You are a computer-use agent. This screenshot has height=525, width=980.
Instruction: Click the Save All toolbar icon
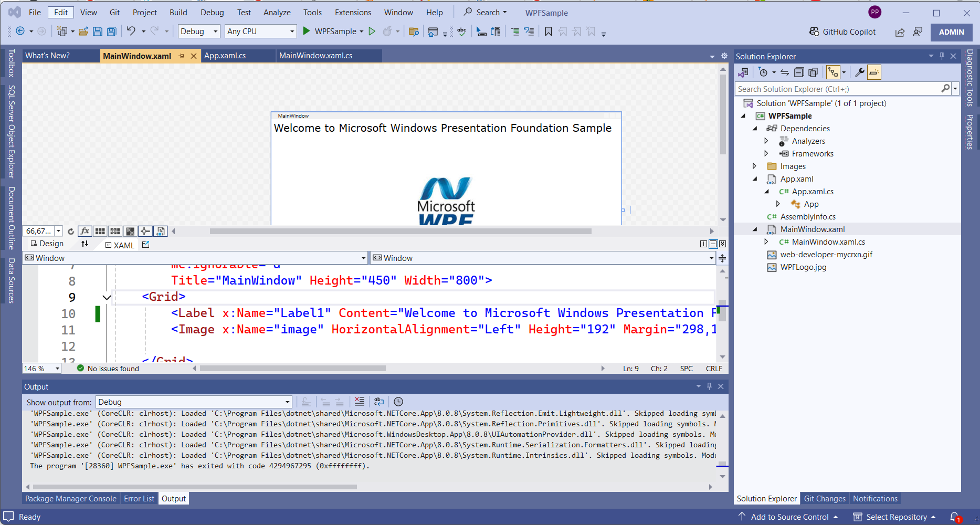tap(111, 31)
